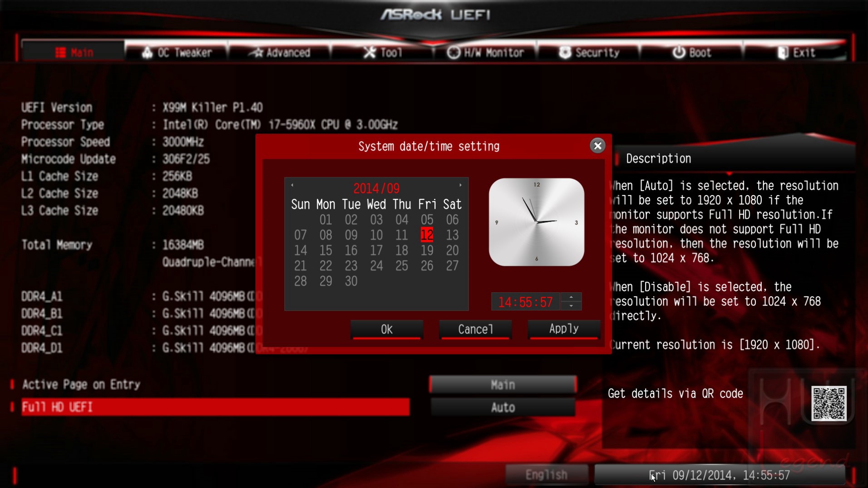This screenshot has height=488, width=868.
Task: Click the L3 Cache Size row
Action: (113, 211)
